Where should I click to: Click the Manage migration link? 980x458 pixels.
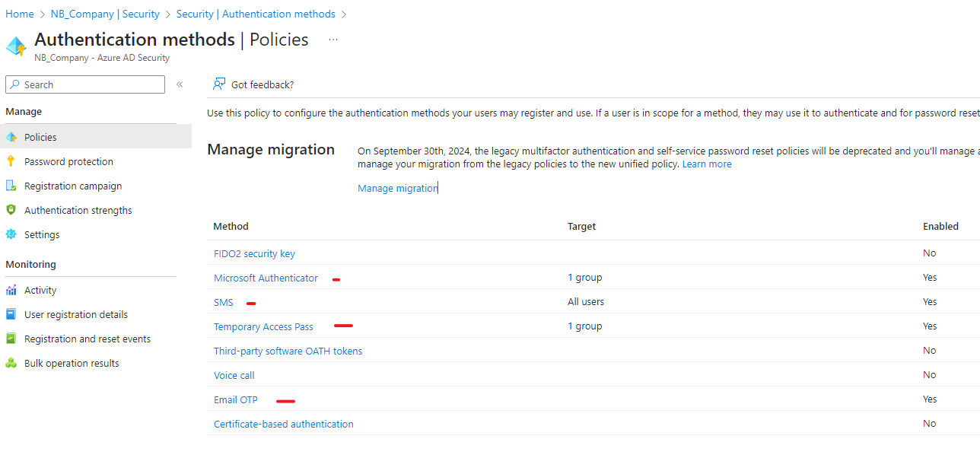[x=396, y=188]
